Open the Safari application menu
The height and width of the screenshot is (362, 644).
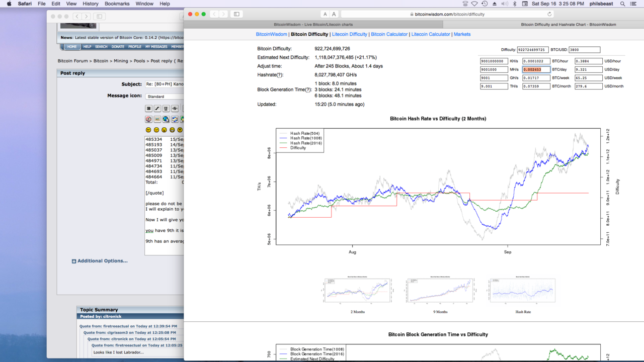[25, 4]
